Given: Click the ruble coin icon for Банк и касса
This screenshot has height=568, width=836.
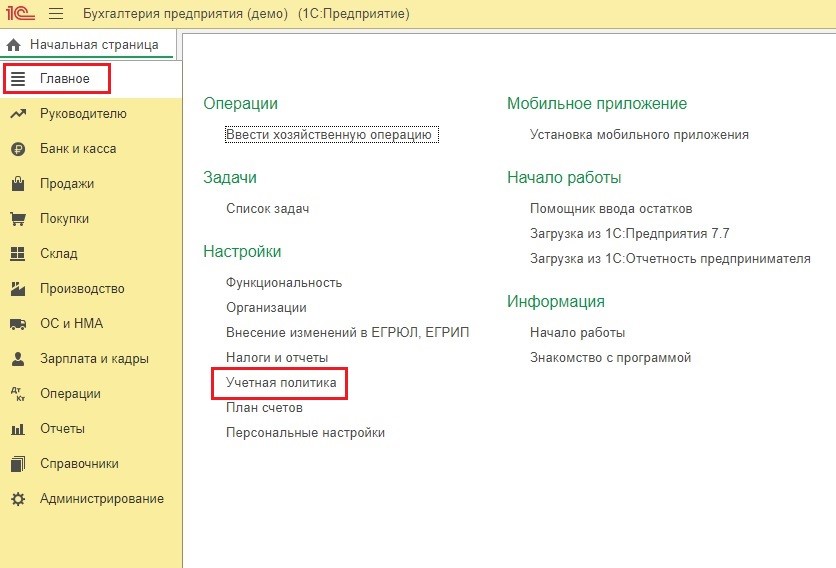Looking at the screenshot, I should tap(17, 149).
